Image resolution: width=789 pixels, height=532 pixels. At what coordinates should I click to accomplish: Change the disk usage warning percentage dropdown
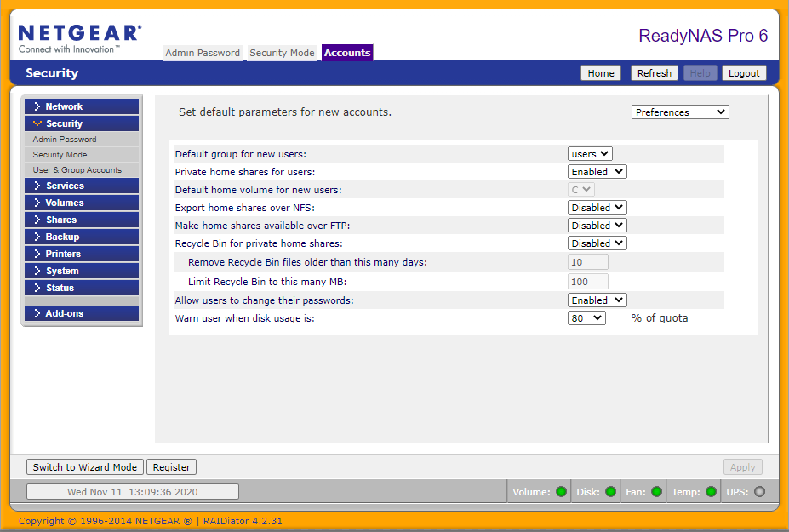tap(586, 317)
